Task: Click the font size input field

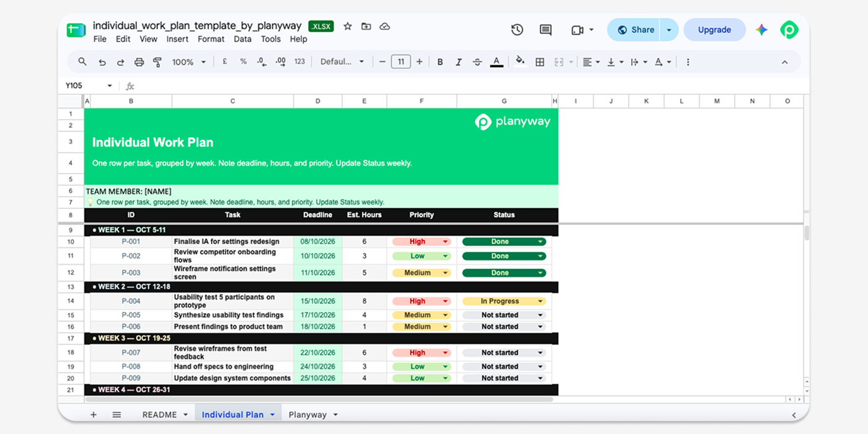Action: 401,62
